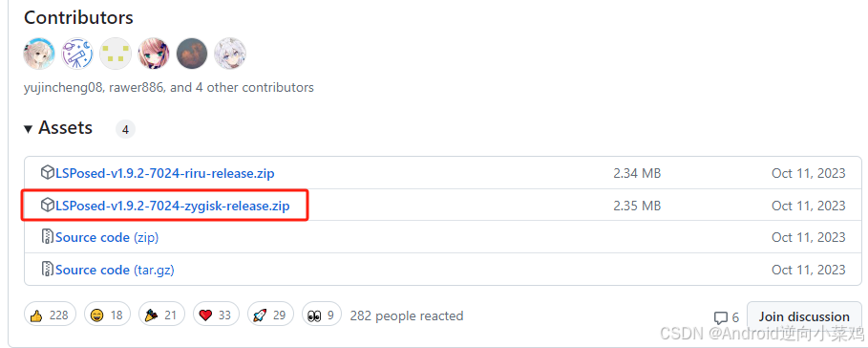Screen dimensions: 868x348
Task: Download LSPosed-v1.9.2-7024-riru-release.zip
Action: [165, 173]
